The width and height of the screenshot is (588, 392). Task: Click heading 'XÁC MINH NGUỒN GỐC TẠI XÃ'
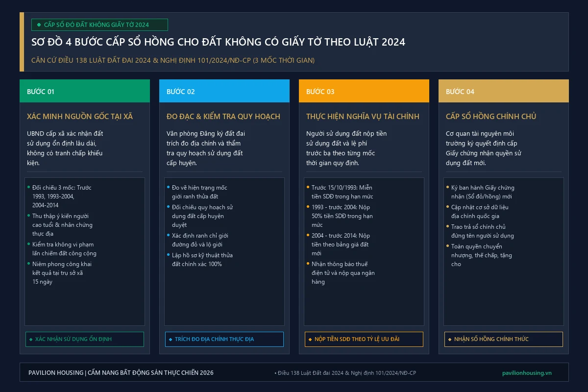(x=80, y=117)
